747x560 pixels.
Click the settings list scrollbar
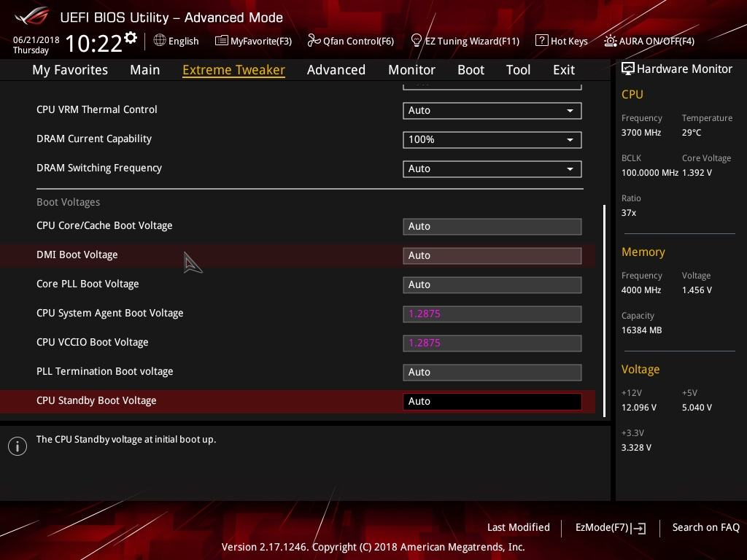tap(604, 311)
